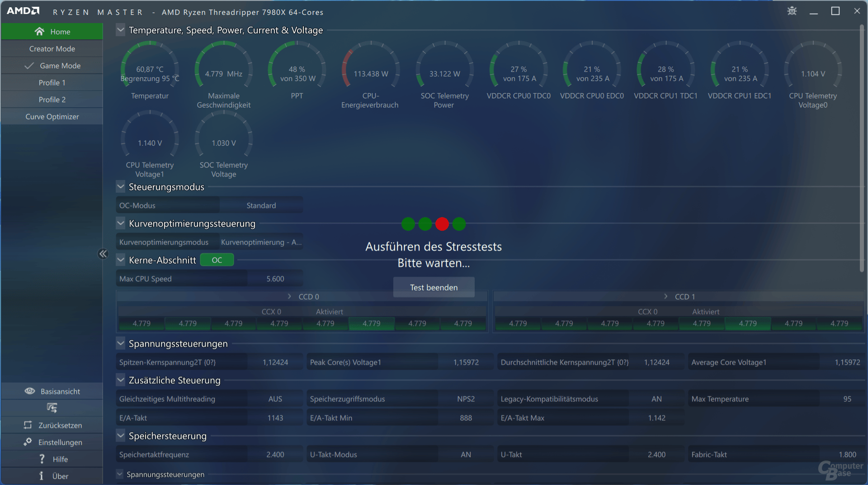
Task: Click the Hilfe question mark icon
Action: 42,459
